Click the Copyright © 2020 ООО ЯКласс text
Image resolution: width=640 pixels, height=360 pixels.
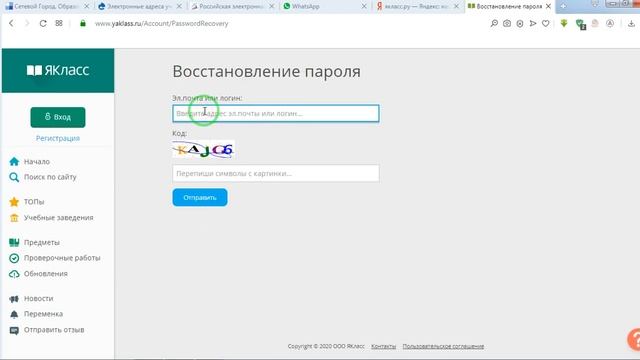pos(326,346)
